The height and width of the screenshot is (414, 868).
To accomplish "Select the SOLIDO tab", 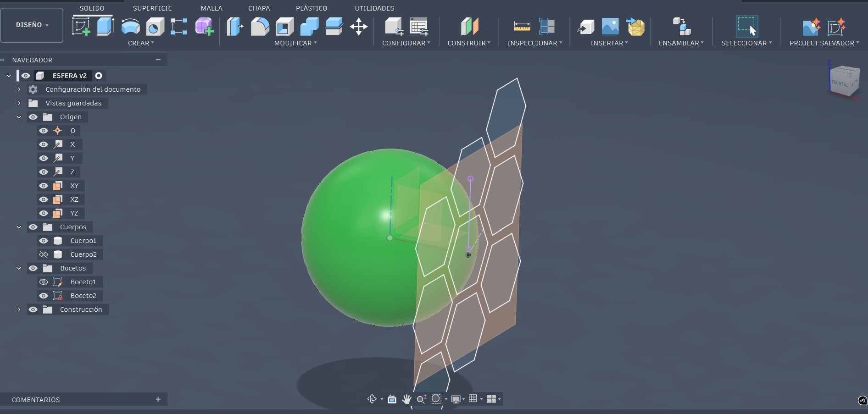I will click(x=92, y=8).
